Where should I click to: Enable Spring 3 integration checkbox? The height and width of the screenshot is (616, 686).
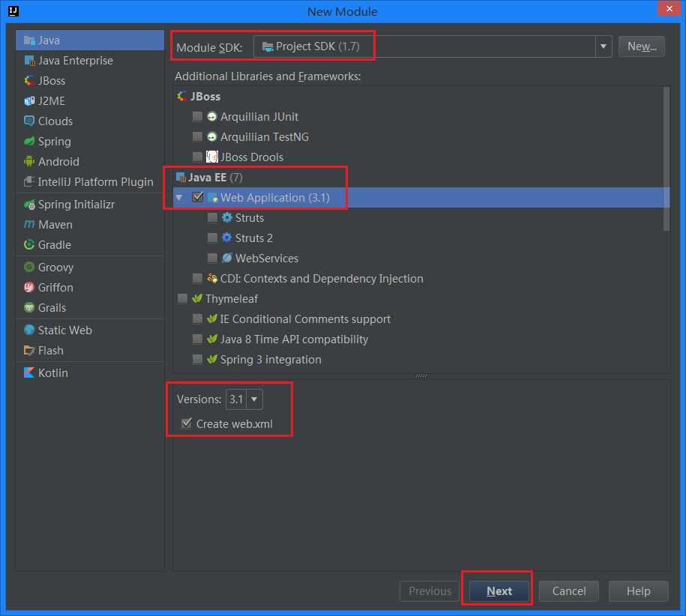197,360
